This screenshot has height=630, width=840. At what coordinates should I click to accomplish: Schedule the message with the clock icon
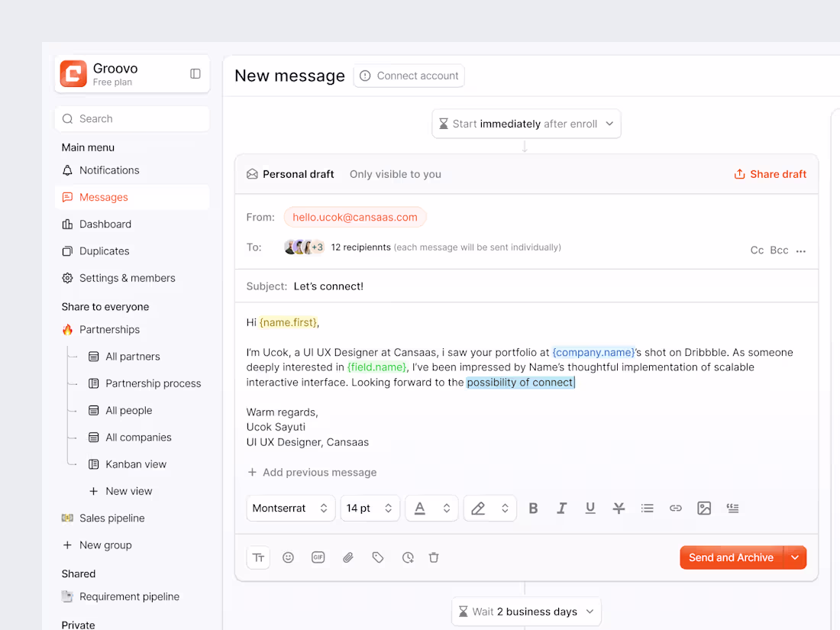[408, 557]
